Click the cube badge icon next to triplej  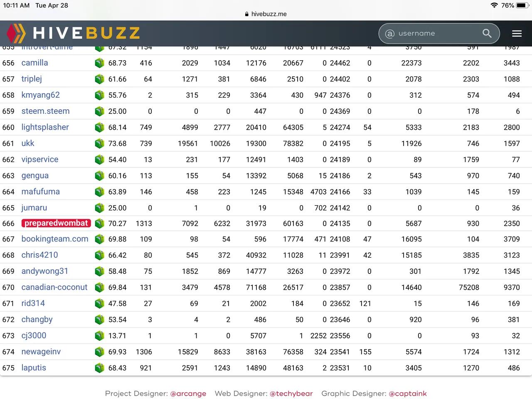100,79
